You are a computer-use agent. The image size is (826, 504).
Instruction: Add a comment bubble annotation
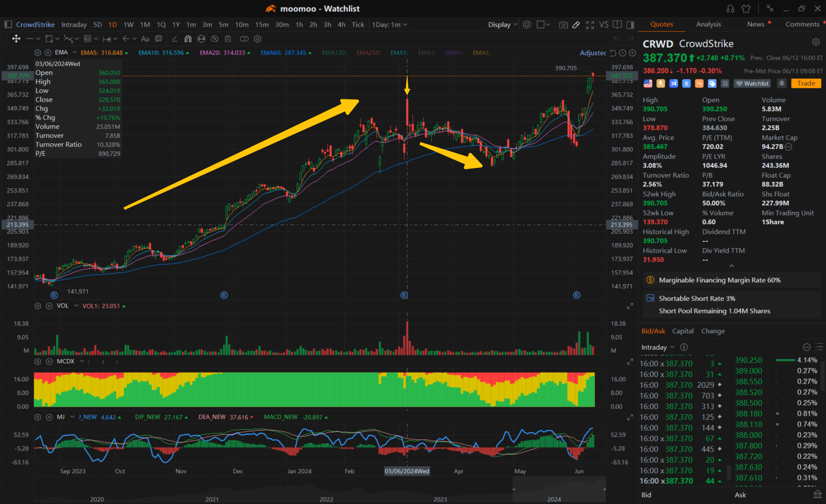pos(158,39)
